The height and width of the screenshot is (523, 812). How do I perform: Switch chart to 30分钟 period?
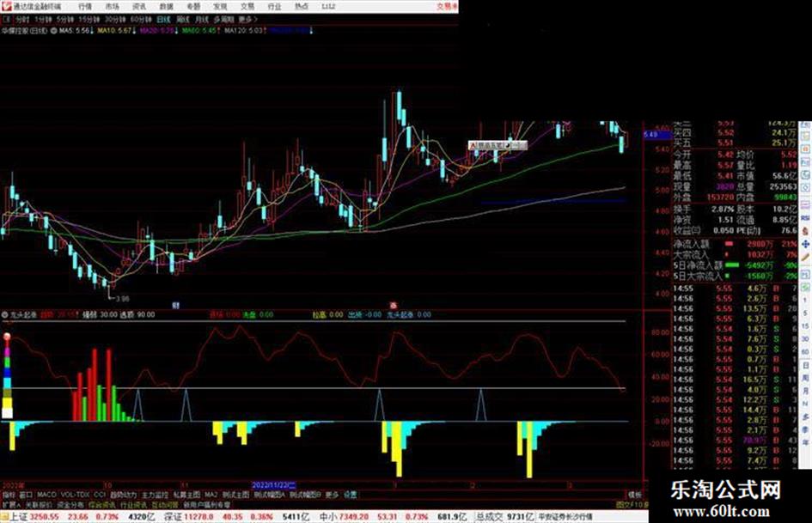(x=115, y=20)
